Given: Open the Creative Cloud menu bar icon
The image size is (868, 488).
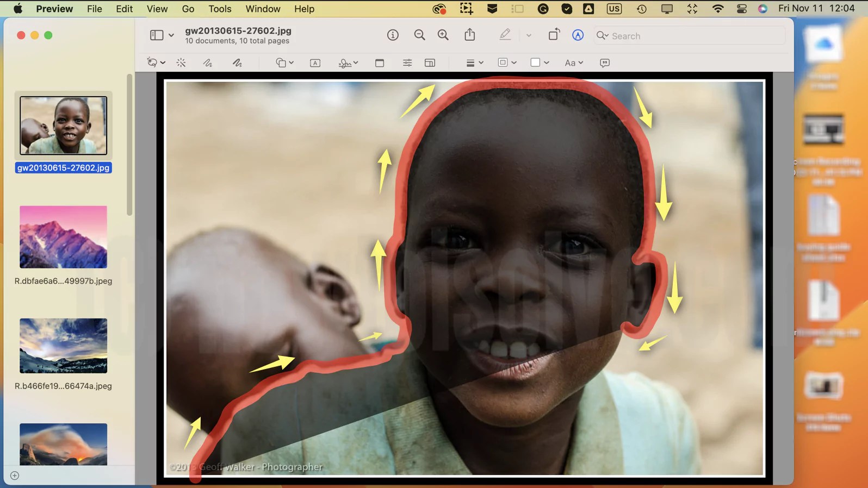Looking at the screenshot, I should click(x=439, y=9).
